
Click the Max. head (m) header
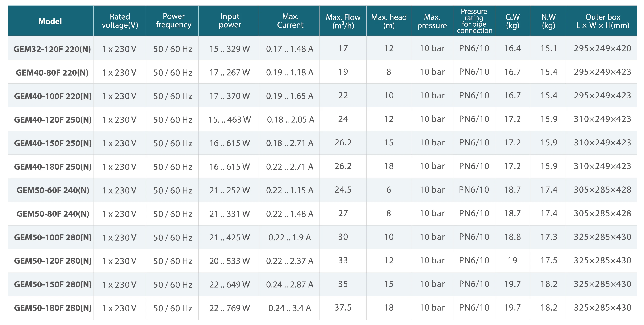(x=389, y=21)
